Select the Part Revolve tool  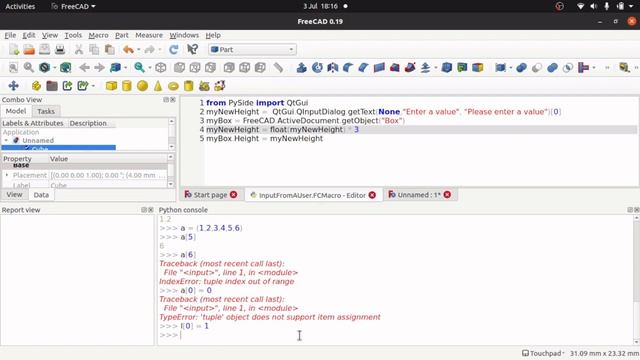317,67
